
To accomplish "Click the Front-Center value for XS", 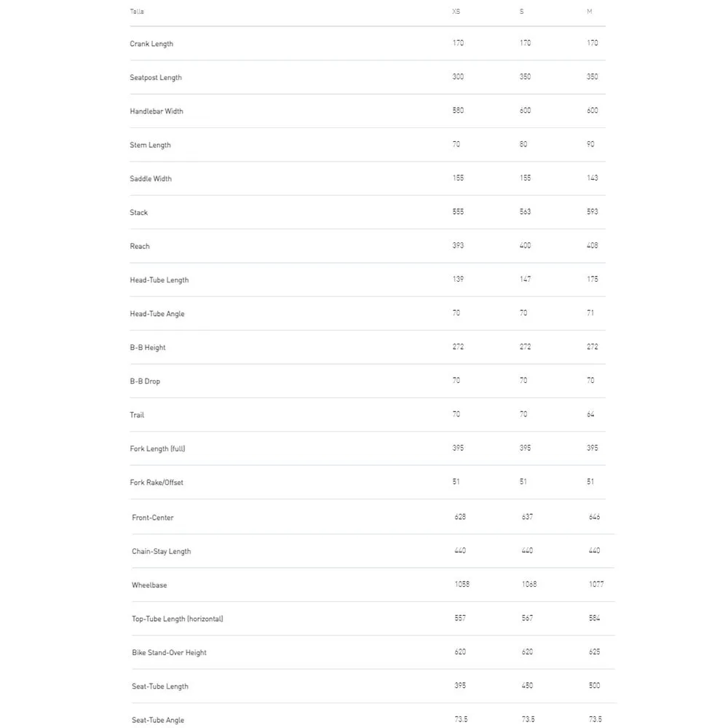I will tap(460, 517).
